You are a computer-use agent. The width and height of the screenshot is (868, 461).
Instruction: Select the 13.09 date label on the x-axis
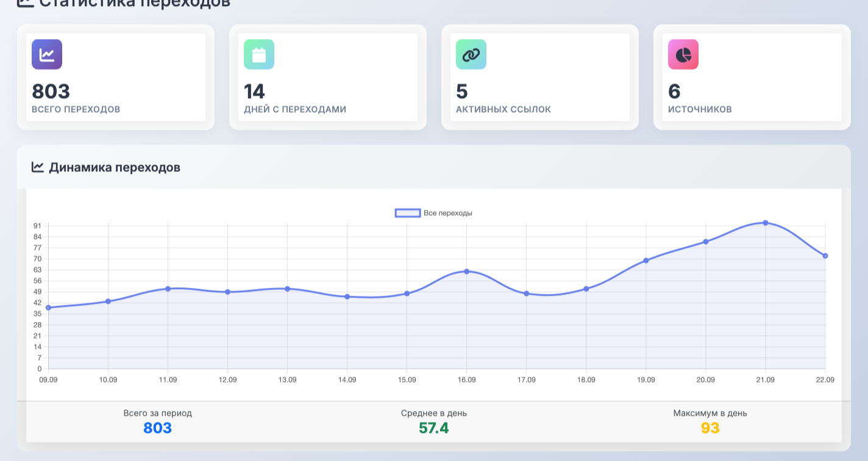(287, 380)
